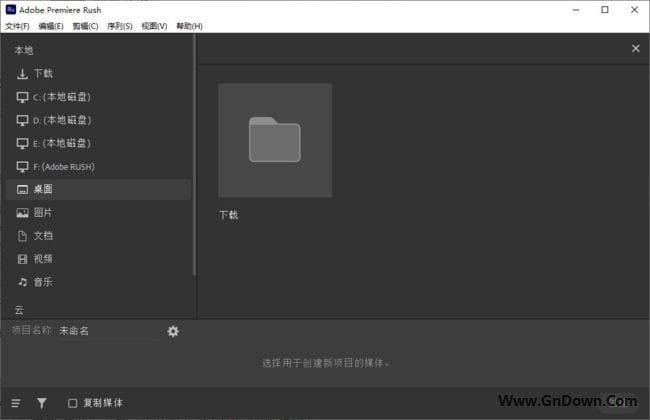This screenshot has width=650, height=420.
Task: Open the 下载 folder thumbnail
Action: coord(275,141)
